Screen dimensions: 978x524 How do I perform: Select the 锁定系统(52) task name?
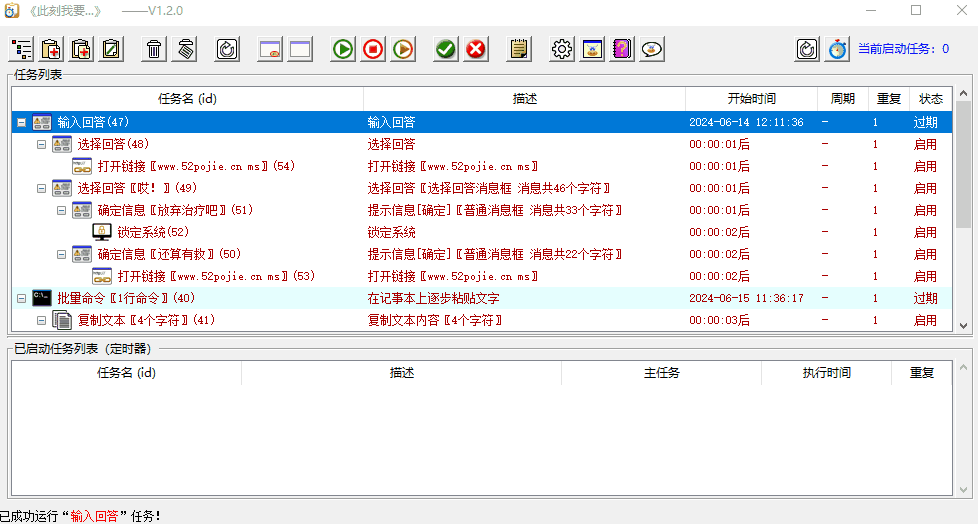coord(153,232)
